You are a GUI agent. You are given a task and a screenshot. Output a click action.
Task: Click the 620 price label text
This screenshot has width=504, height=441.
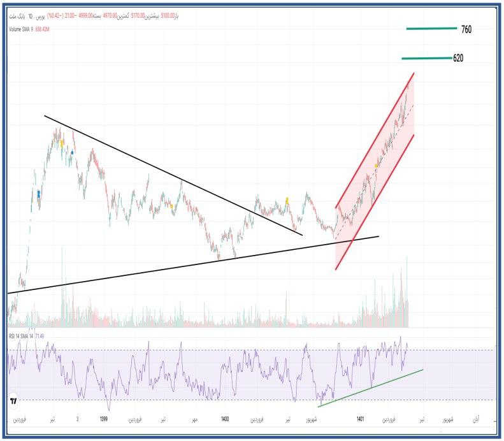point(458,58)
